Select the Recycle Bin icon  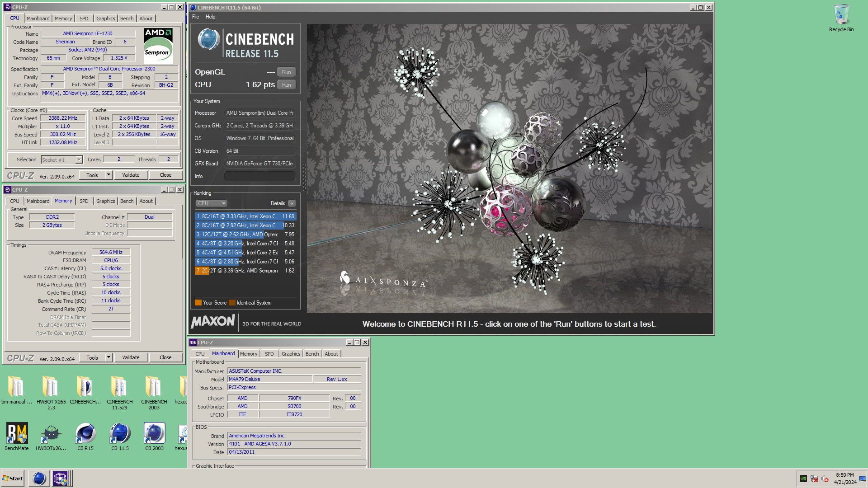(841, 18)
